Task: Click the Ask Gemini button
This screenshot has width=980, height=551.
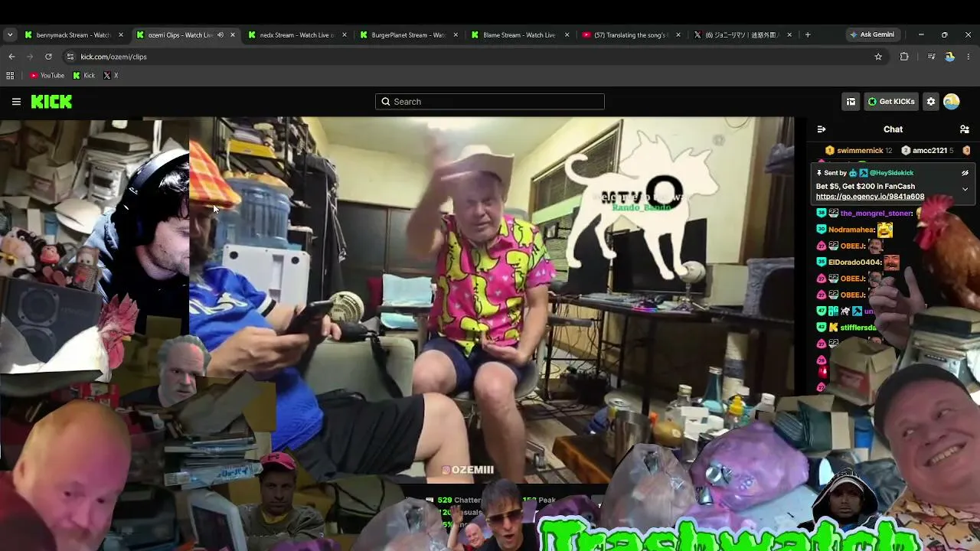Action: tap(871, 34)
